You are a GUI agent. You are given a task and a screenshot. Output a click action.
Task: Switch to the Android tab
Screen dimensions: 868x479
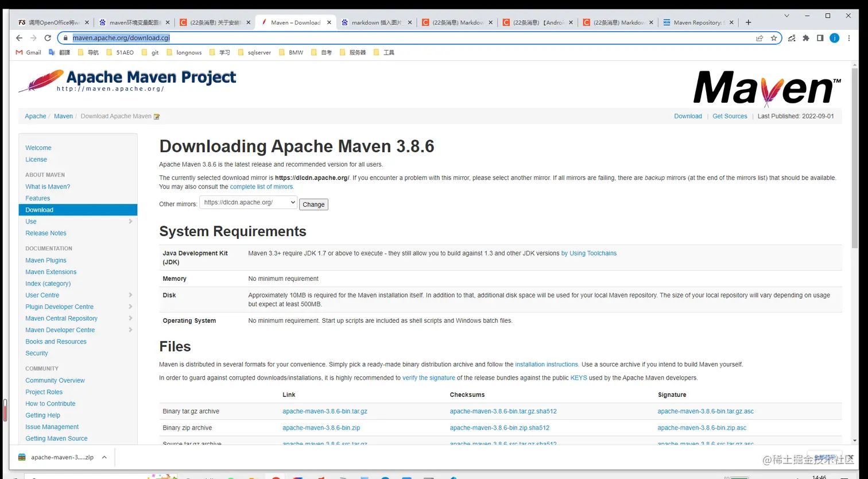537,22
